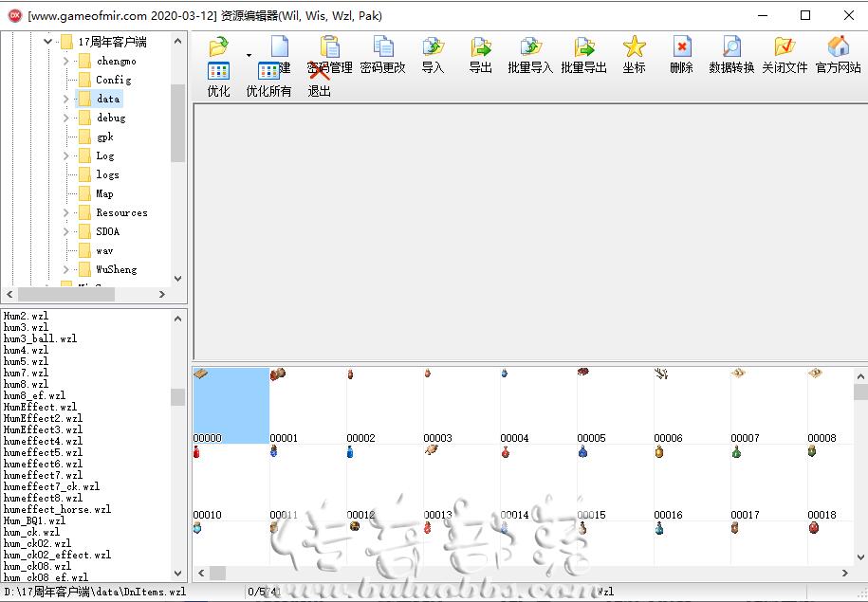Select the wav folder in the tree
The image size is (868, 602).
(x=104, y=250)
